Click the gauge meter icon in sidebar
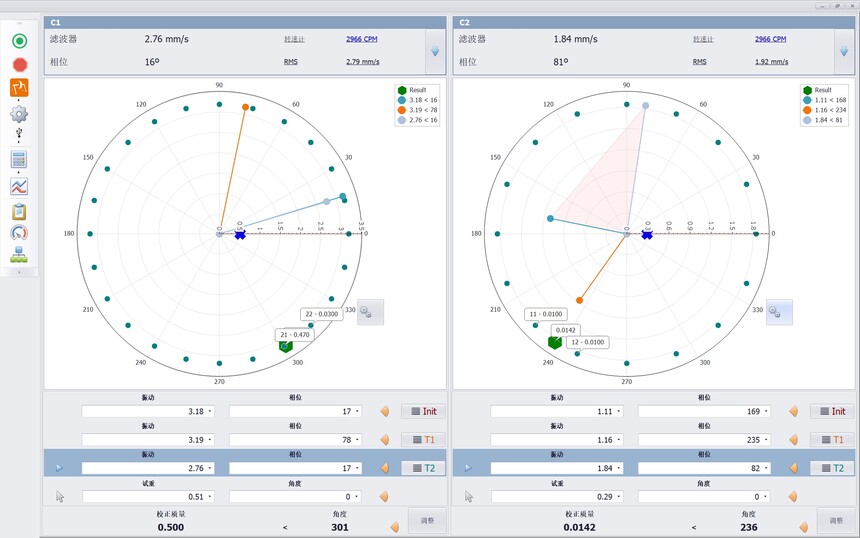This screenshot has width=860, height=538. point(19,233)
